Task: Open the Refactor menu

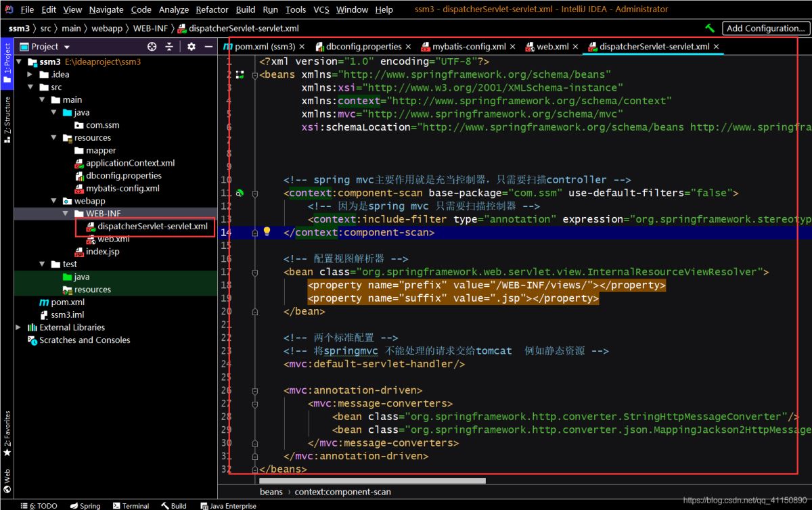Action: (212, 9)
